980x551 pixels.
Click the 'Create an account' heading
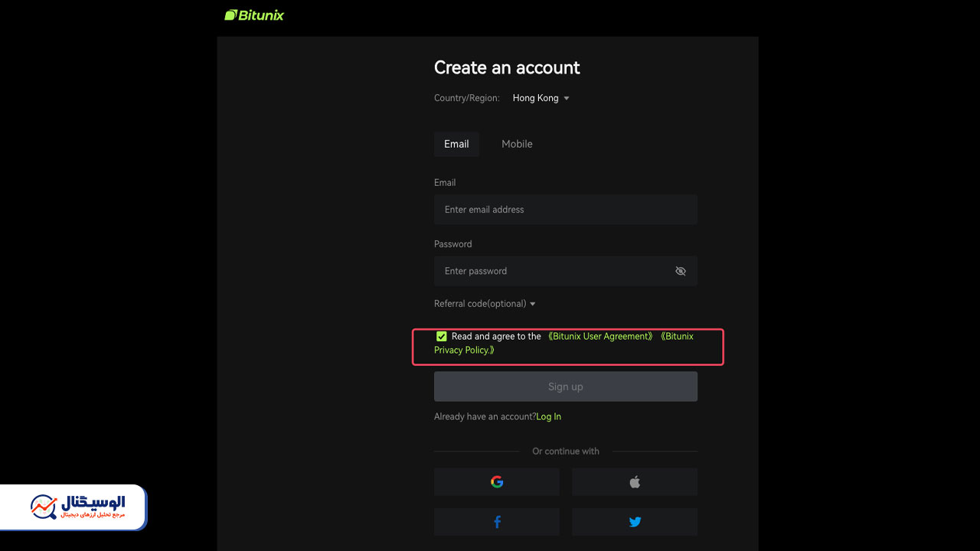coord(507,67)
